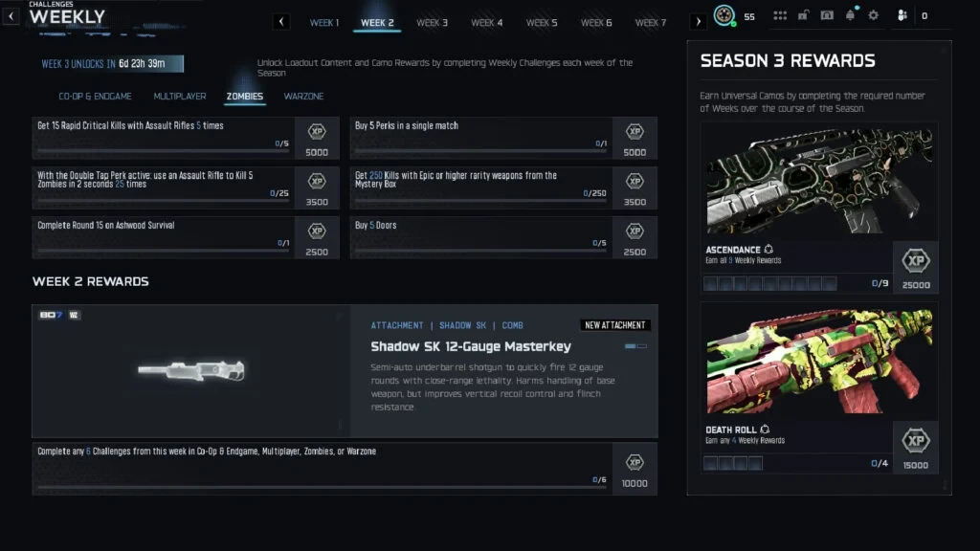
Task: Click XP icon for Buy 5 Perks challenge
Action: point(635,132)
